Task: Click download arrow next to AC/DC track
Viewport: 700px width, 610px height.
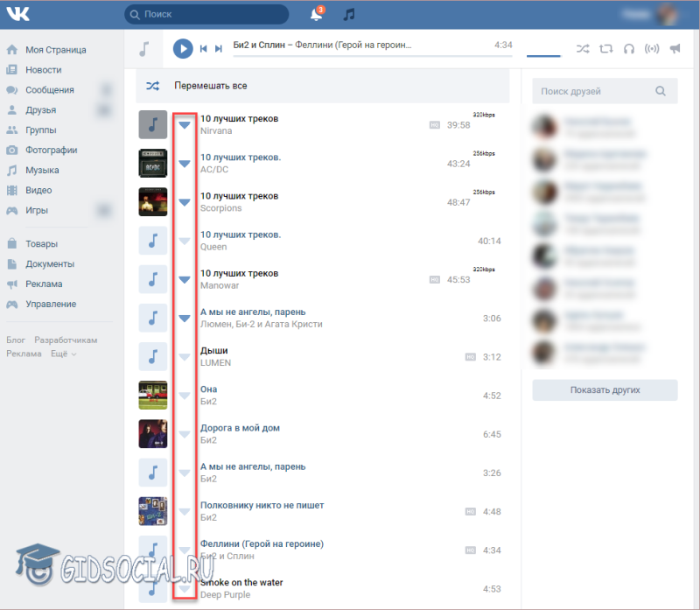Action: point(185,164)
